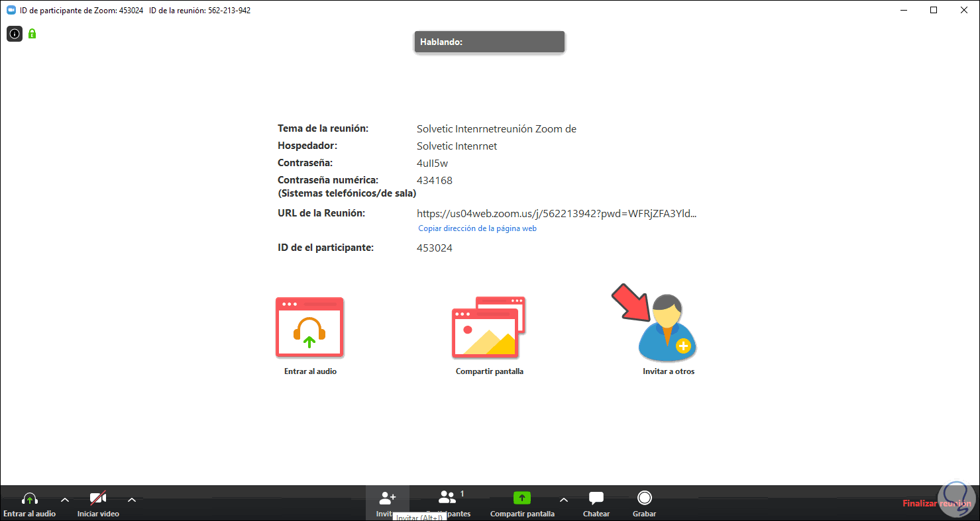Click the URL de la Reunión label
980x521 pixels.
321,213
